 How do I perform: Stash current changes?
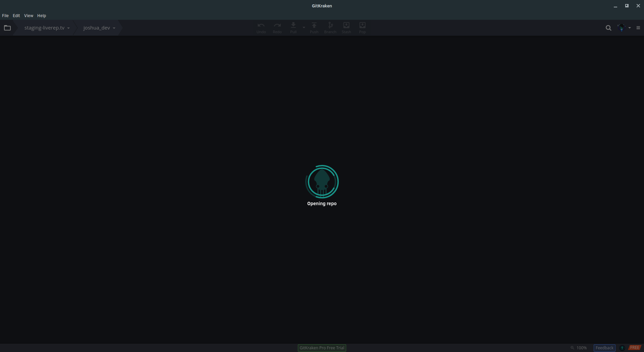pyautogui.click(x=346, y=28)
